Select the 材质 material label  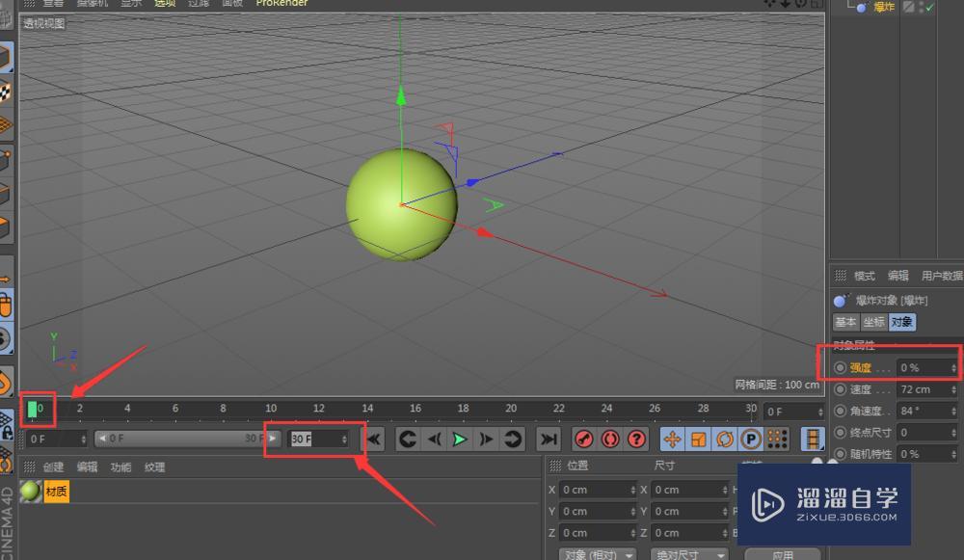(57, 492)
